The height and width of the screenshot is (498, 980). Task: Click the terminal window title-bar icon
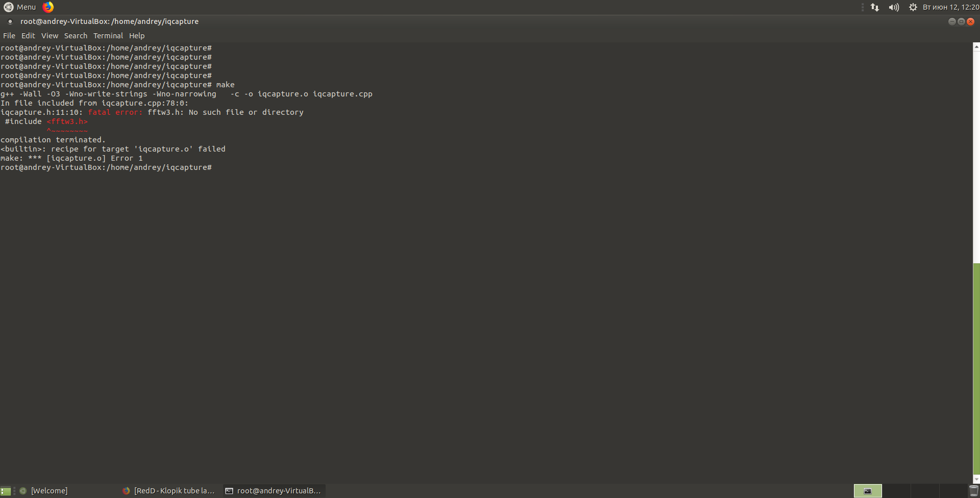click(10, 21)
